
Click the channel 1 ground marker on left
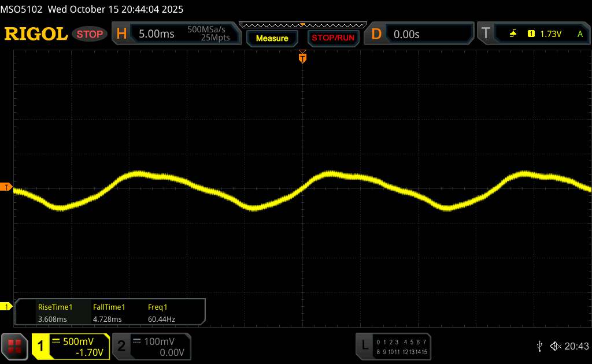pos(7,306)
